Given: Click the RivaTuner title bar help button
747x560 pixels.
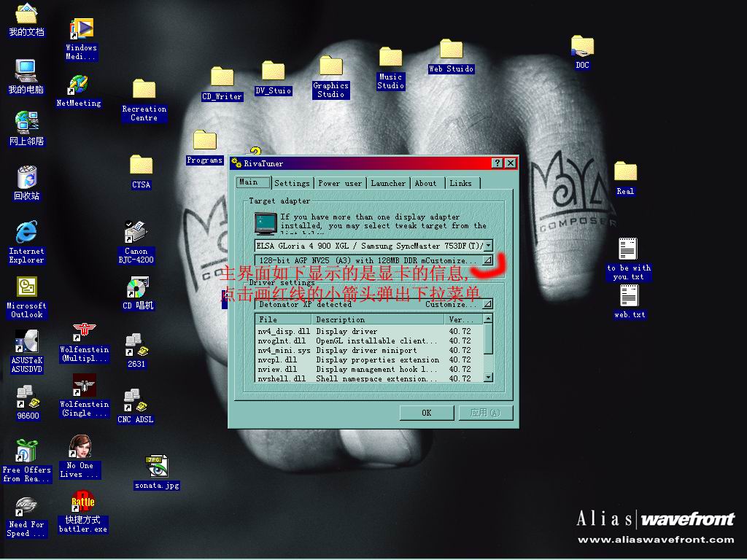Looking at the screenshot, I should coord(498,163).
